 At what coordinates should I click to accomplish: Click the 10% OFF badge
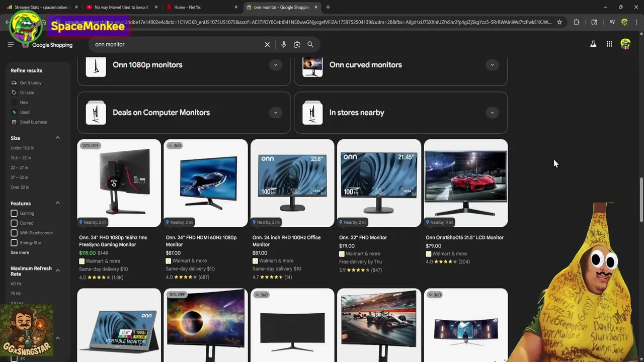tap(177, 295)
